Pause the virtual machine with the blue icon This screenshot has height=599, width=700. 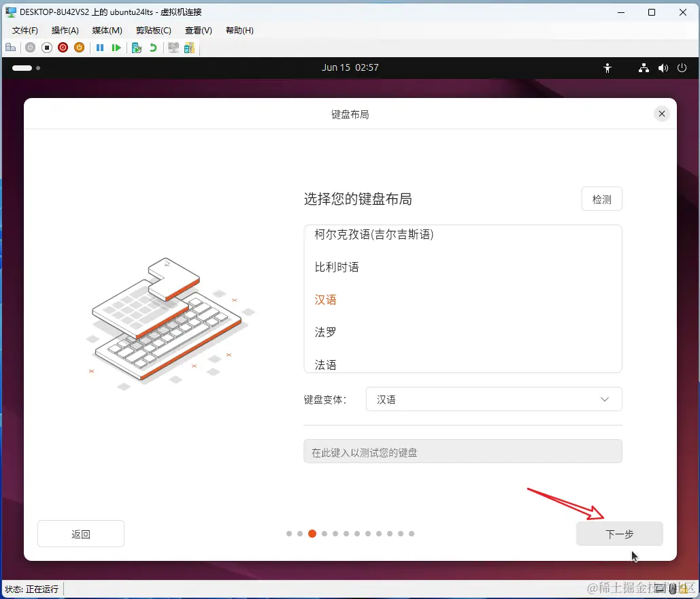pyautogui.click(x=100, y=48)
